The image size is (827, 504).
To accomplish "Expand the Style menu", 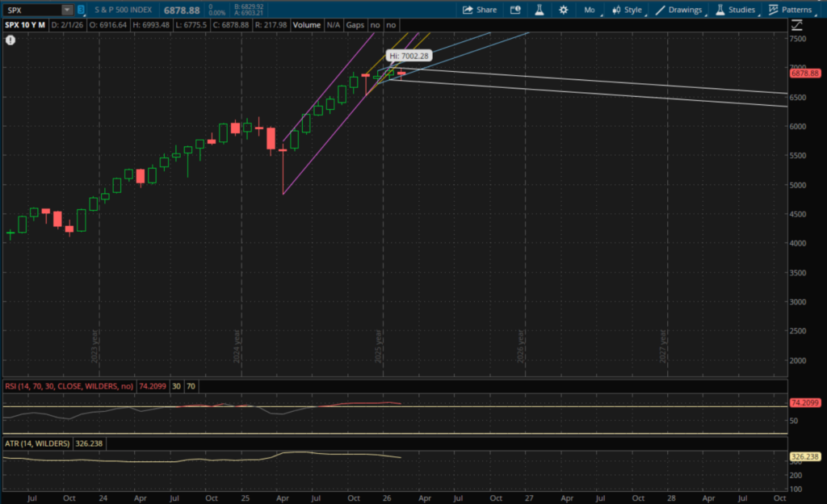I will pos(627,10).
